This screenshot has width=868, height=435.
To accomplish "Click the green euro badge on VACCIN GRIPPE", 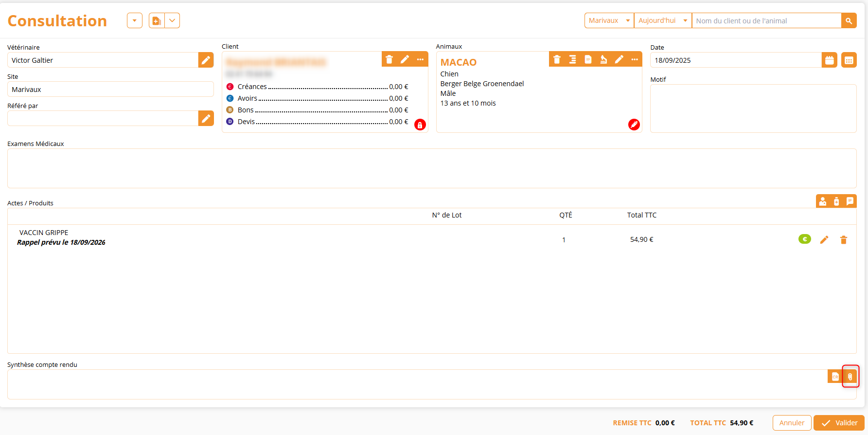I will point(805,239).
